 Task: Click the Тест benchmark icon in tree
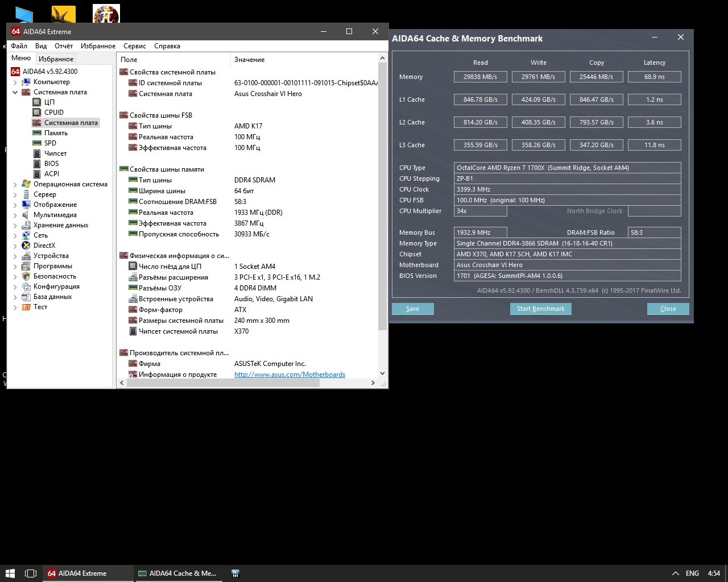click(26, 307)
